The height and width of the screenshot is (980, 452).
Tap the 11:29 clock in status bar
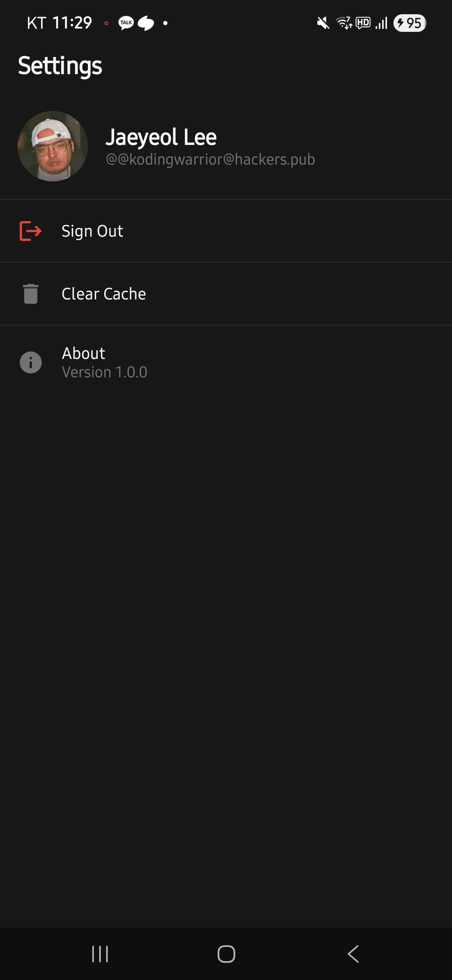pyautogui.click(x=72, y=23)
